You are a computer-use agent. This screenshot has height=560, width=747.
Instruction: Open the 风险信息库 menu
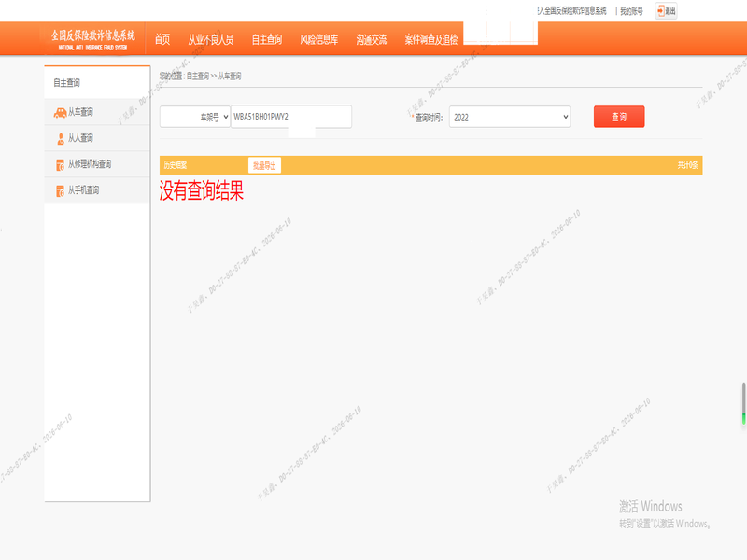click(x=318, y=39)
